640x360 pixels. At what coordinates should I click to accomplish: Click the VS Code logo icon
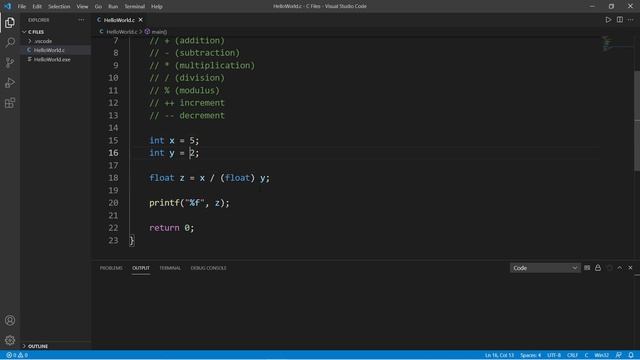point(7,6)
